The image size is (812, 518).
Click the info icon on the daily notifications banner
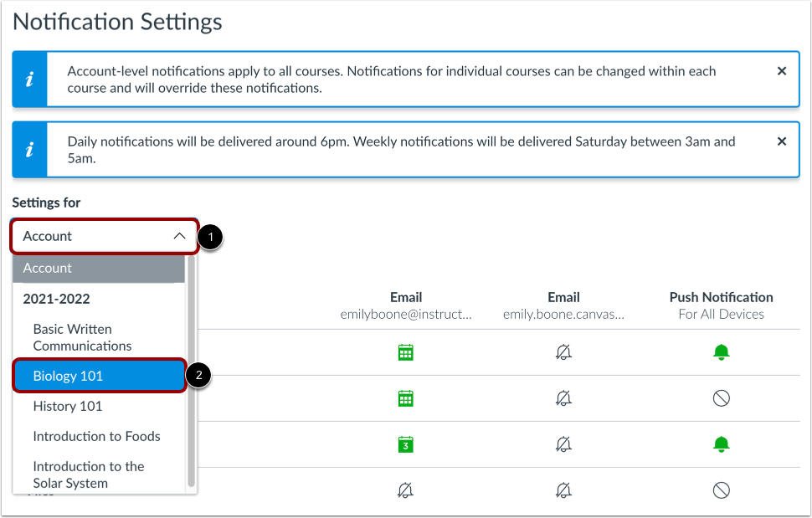point(29,150)
